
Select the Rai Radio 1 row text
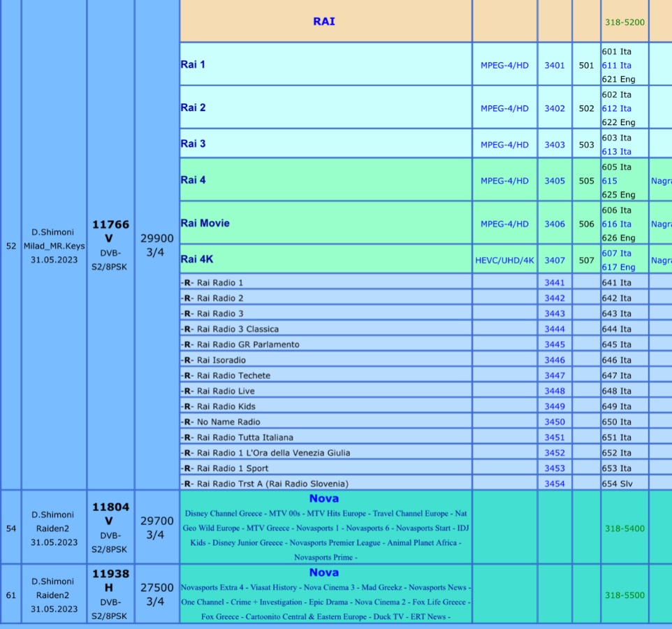pyautogui.click(x=212, y=282)
